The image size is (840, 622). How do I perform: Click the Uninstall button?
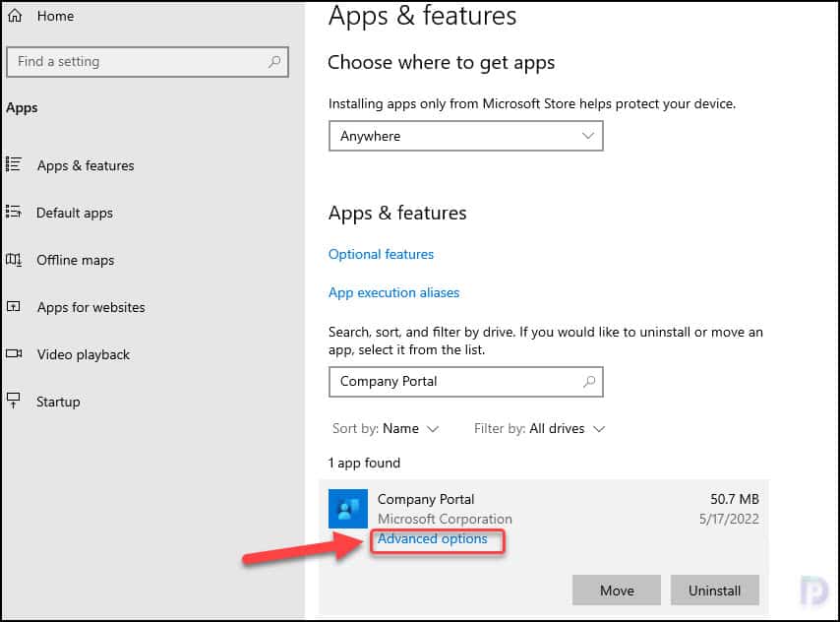point(715,591)
